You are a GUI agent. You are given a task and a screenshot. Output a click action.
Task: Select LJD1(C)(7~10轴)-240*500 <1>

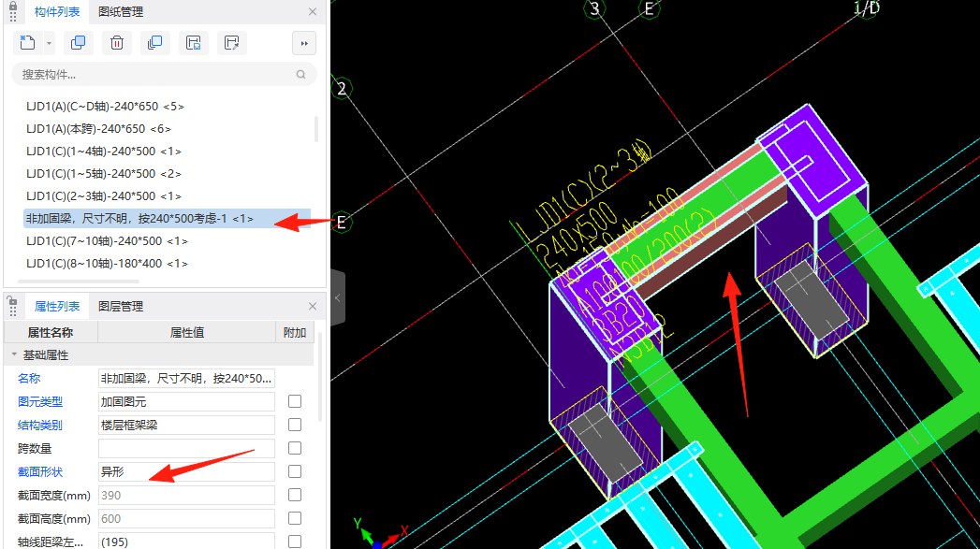107,241
